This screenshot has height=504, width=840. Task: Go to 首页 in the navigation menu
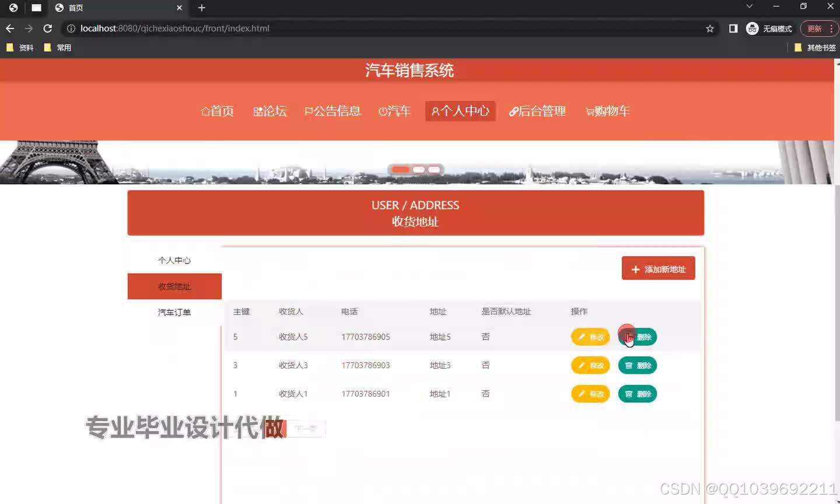(x=218, y=111)
